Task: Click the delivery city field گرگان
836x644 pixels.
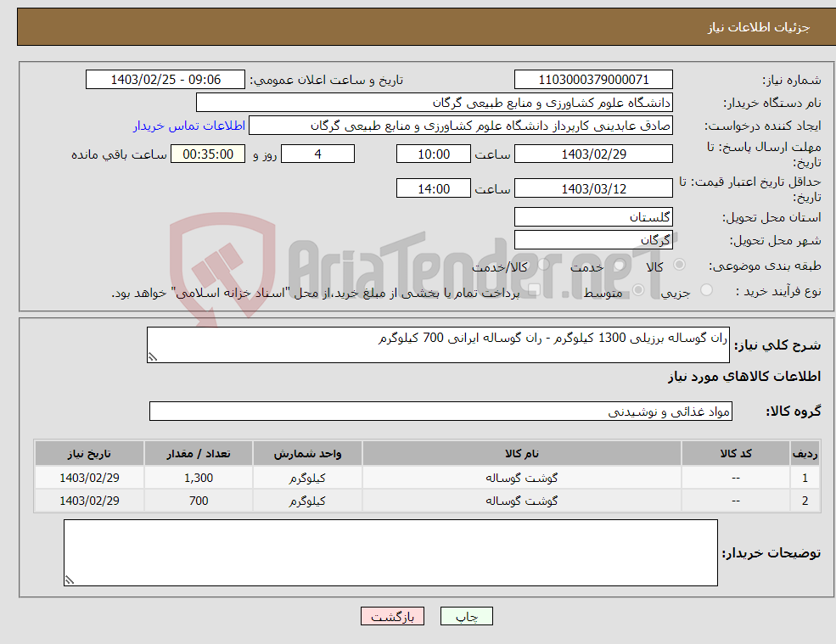Action: pos(593,240)
